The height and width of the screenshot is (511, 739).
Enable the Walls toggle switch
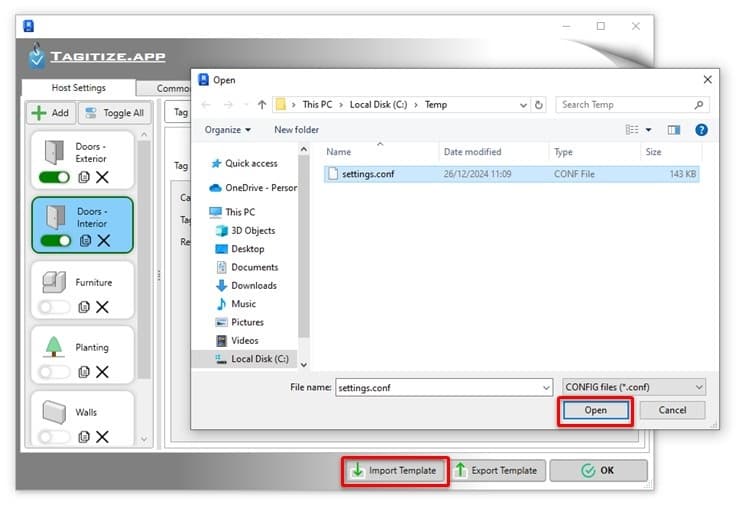tap(54, 437)
